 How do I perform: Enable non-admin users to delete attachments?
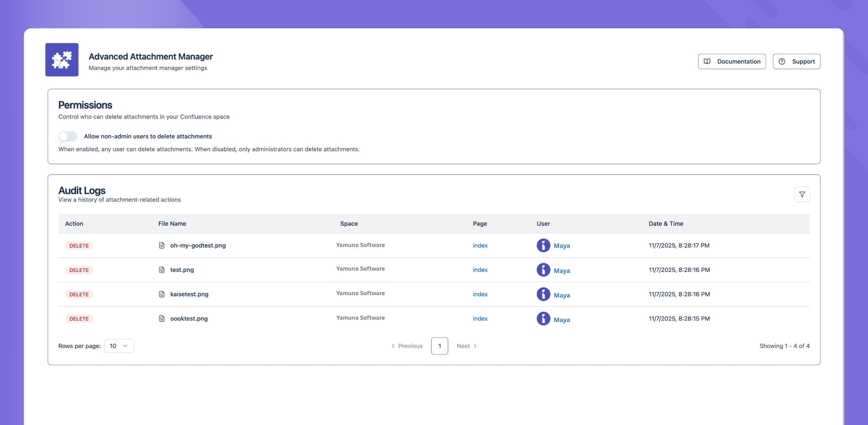[67, 136]
